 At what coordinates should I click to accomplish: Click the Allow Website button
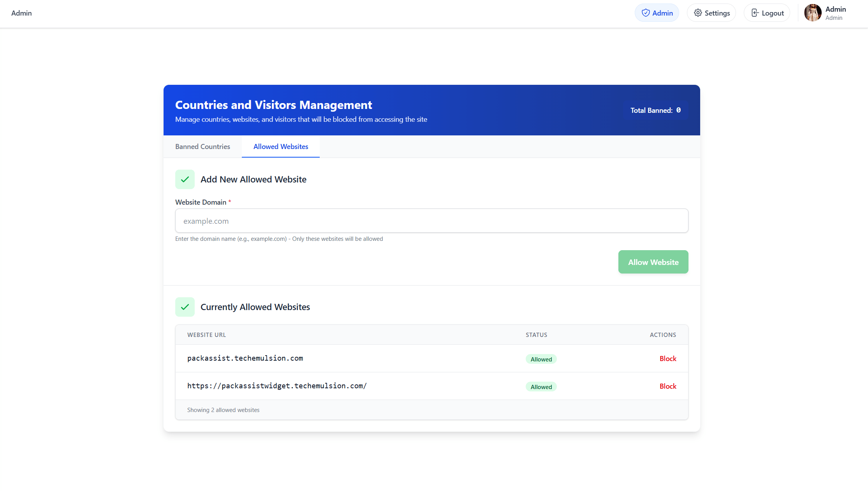653,262
